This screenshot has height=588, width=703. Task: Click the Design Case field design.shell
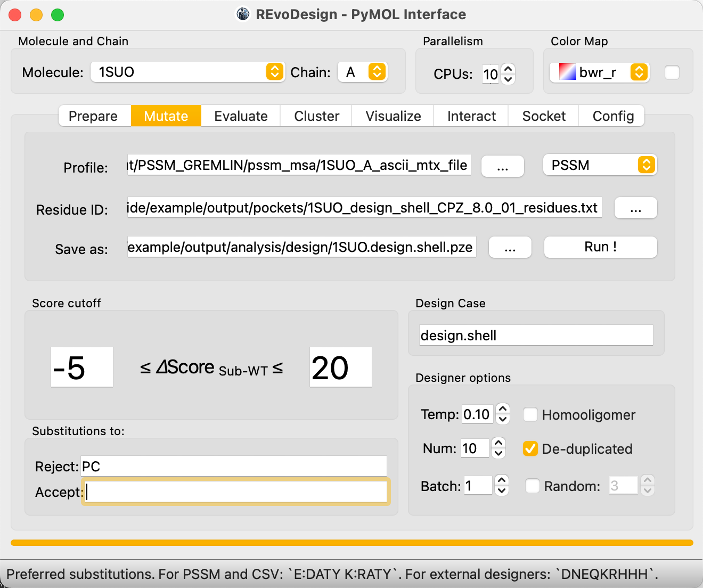coord(536,335)
